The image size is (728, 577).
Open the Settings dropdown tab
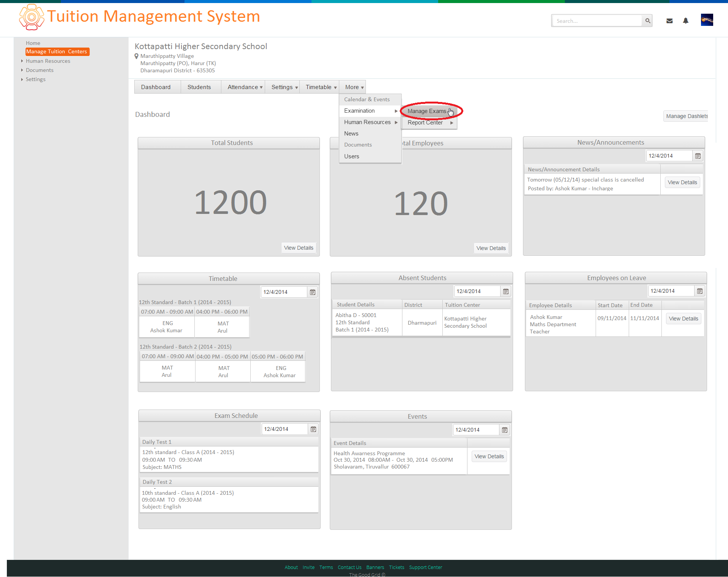point(282,87)
